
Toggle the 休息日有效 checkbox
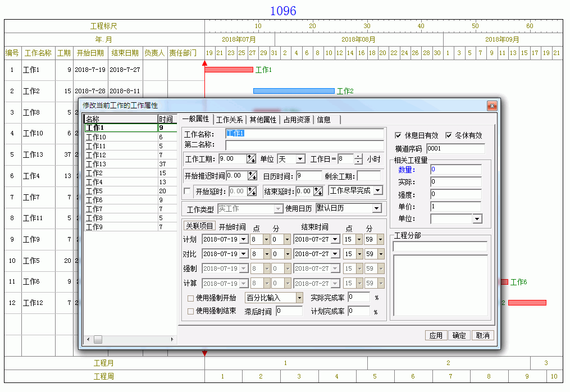pos(399,135)
